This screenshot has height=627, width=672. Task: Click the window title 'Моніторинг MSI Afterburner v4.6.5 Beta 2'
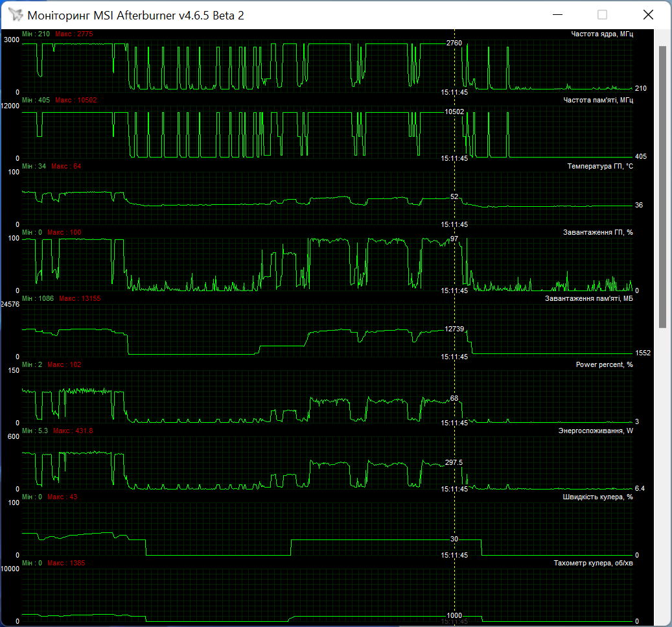click(136, 16)
